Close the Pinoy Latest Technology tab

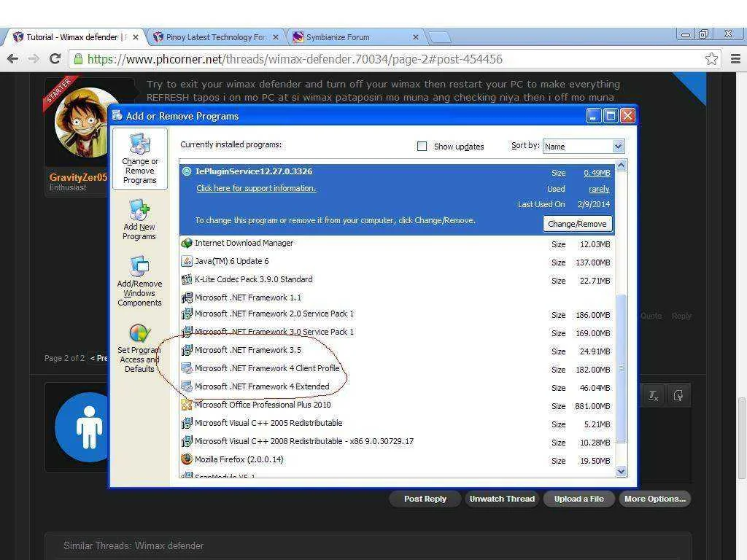click(275, 36)
